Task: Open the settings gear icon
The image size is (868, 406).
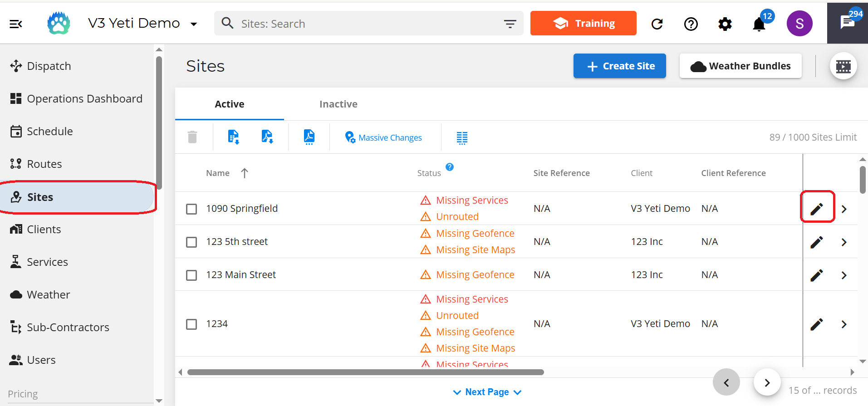Action: click(725, 24)
